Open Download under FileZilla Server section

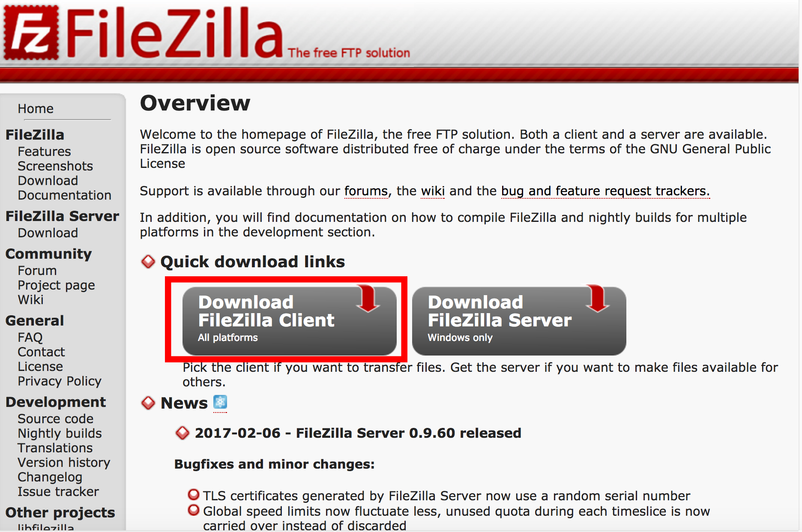pyautogui.click(x=48, y=233)
